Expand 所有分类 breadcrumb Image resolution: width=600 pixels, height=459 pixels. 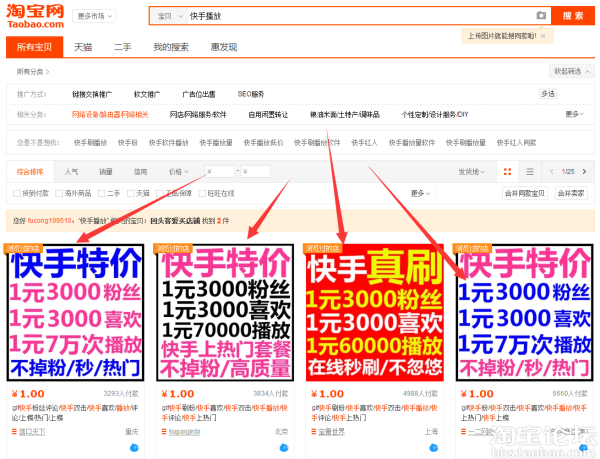tap(33, 72)
